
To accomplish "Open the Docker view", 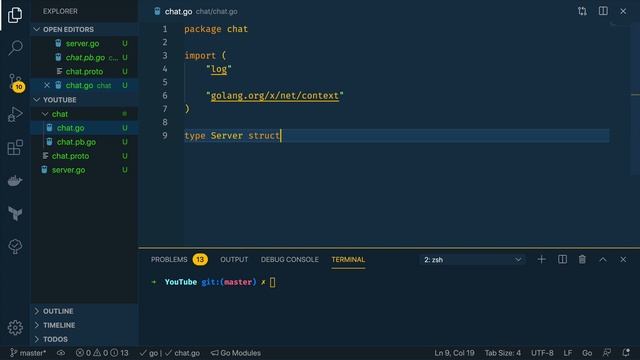I will [15, 180].
